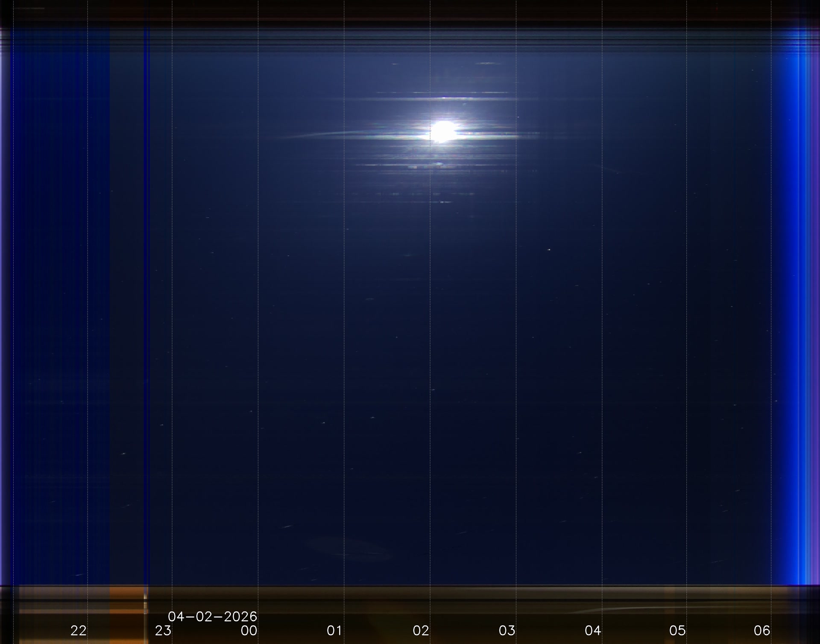Screen dimensions: 820x644
Task: Click the 05 hour label
Action: click(x=678, y=630)
